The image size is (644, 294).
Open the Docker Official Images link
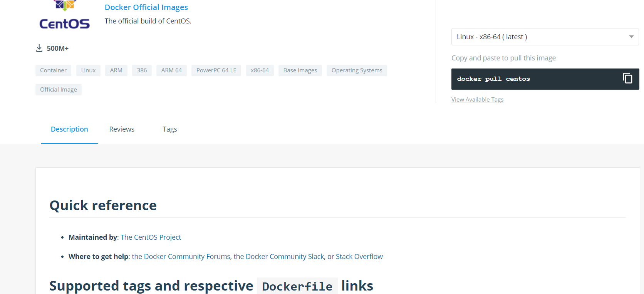click(x=146, y=7)
